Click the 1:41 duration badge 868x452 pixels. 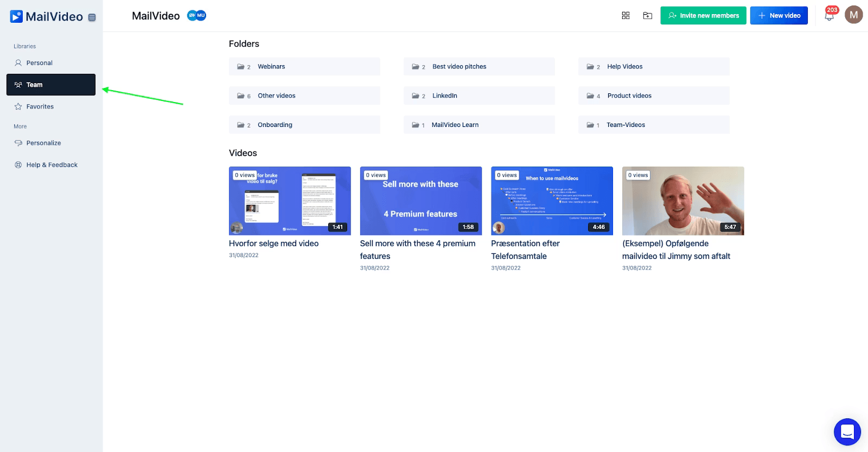click(x=337, y=227)
